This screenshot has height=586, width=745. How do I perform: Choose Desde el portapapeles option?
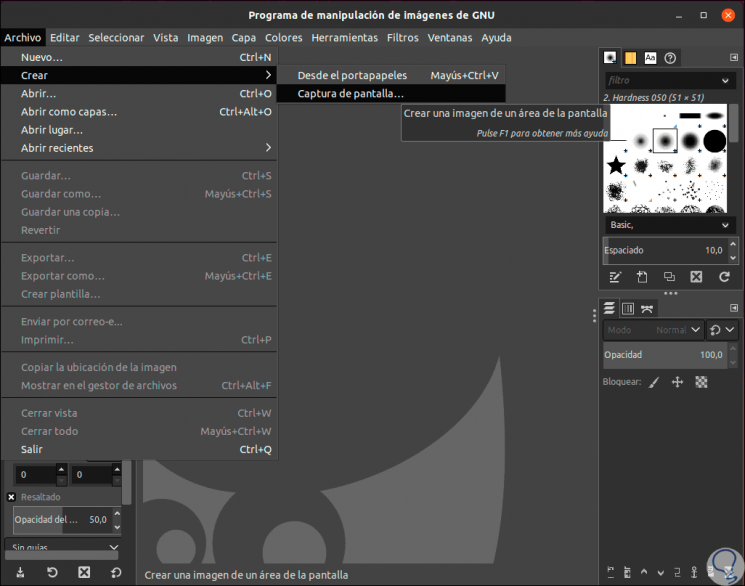(x=391, y=75)
